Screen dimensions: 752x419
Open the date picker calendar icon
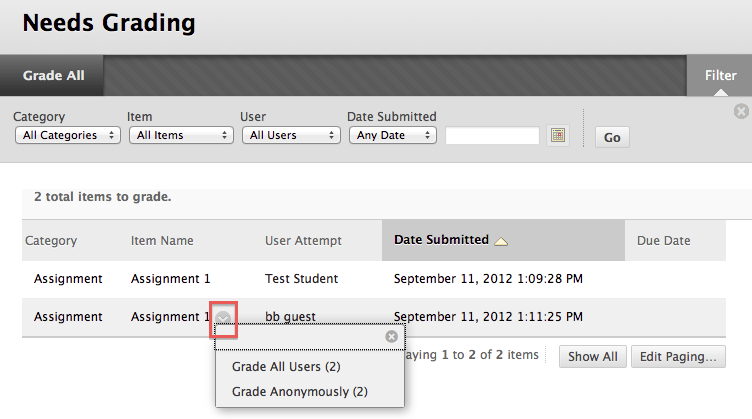tap(558, 135)
